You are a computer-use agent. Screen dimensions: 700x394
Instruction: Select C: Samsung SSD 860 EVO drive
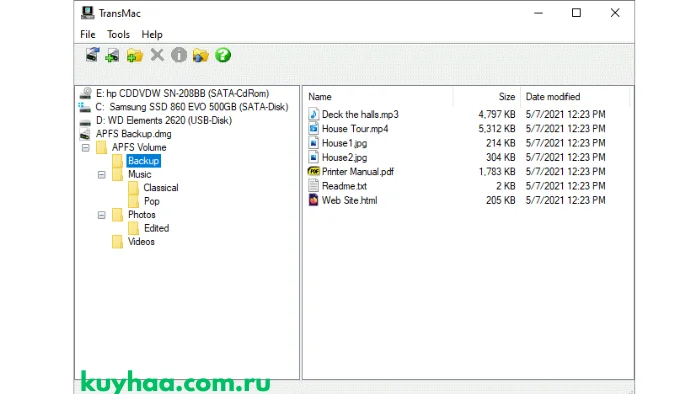pyautogui.click(x=192, y=107)
